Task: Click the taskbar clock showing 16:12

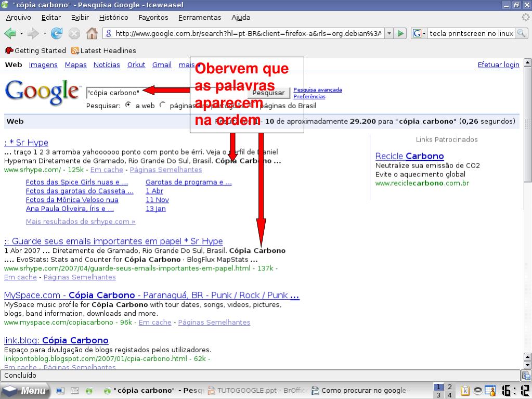Action: 516,391
